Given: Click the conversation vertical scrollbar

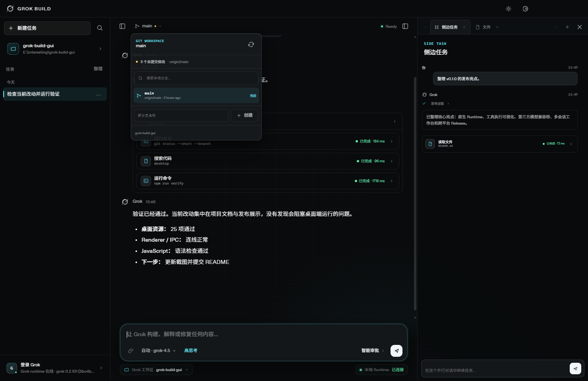Looking at the screenshot, I should (x=415, y=194).
